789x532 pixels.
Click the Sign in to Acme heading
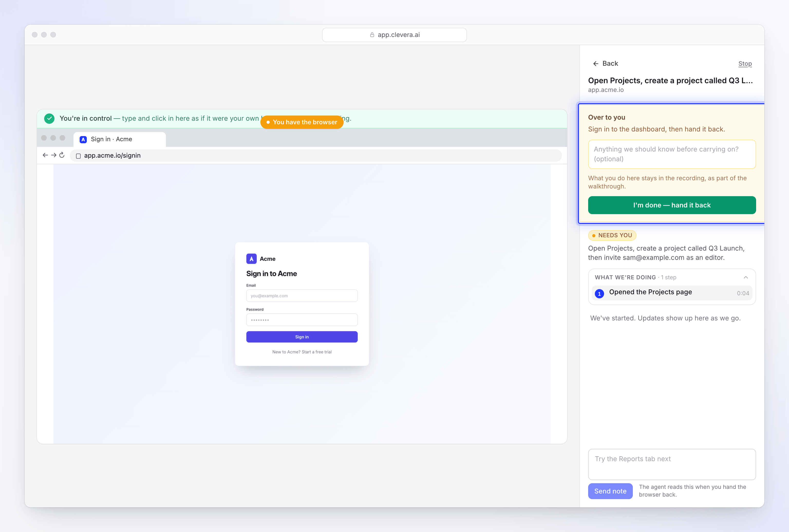tap(271, 273)
